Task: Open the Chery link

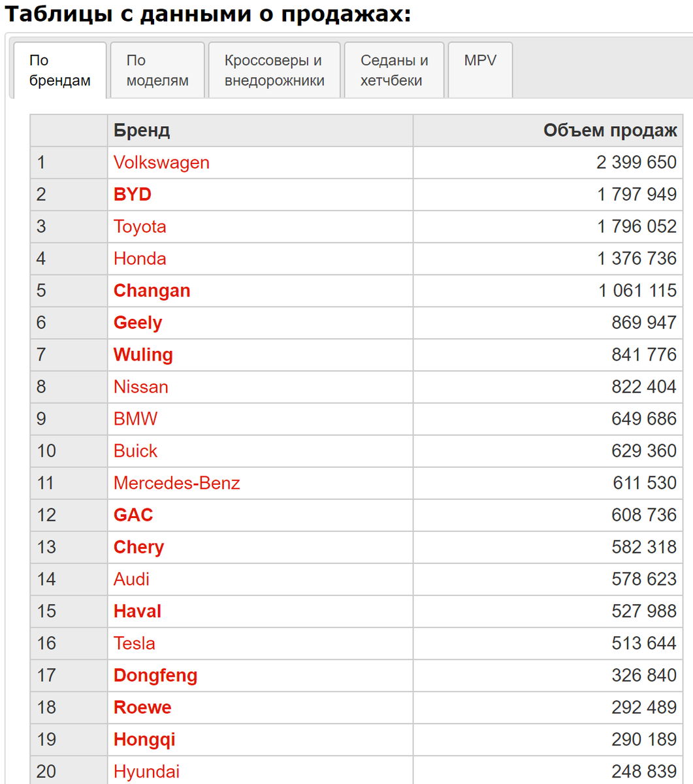Action: [138, 547]
